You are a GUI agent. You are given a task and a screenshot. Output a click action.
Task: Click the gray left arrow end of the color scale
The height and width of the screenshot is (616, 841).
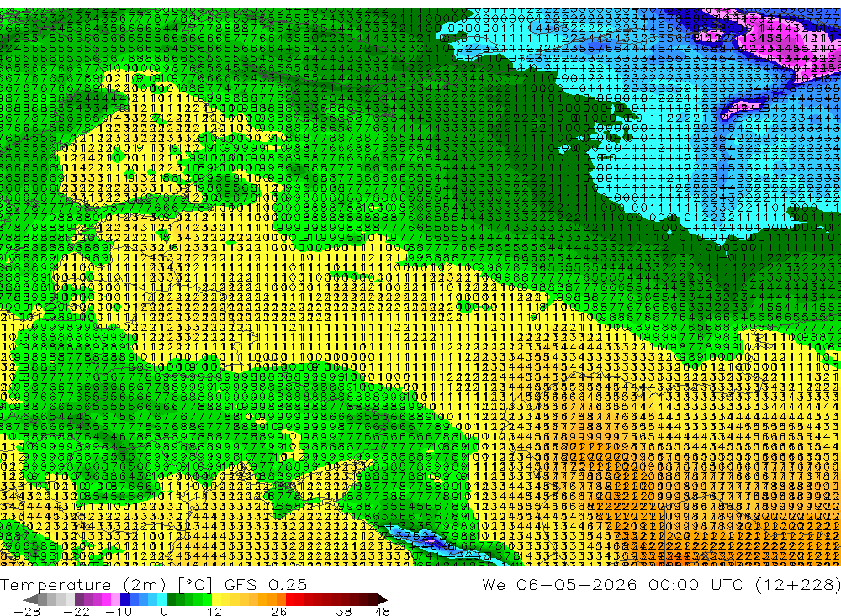[31, 600]
